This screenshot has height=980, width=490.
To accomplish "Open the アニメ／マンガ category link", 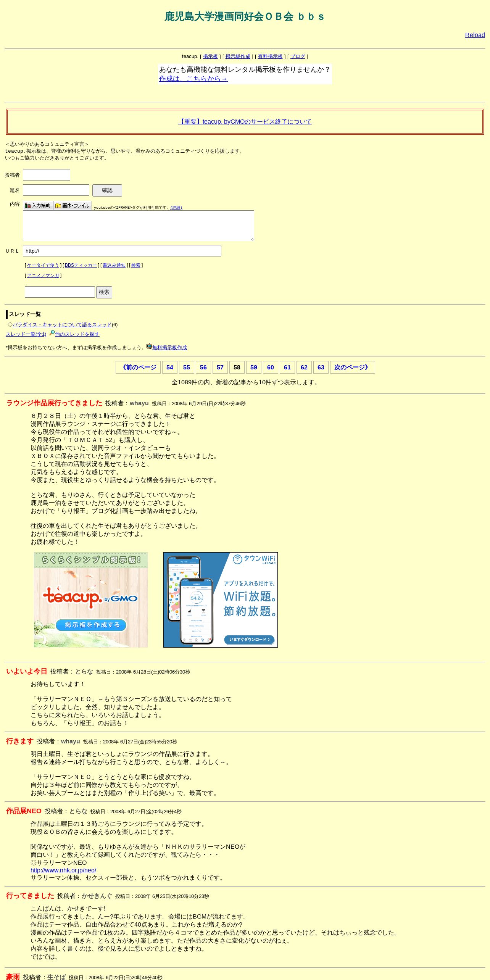I will pos(43,276).
